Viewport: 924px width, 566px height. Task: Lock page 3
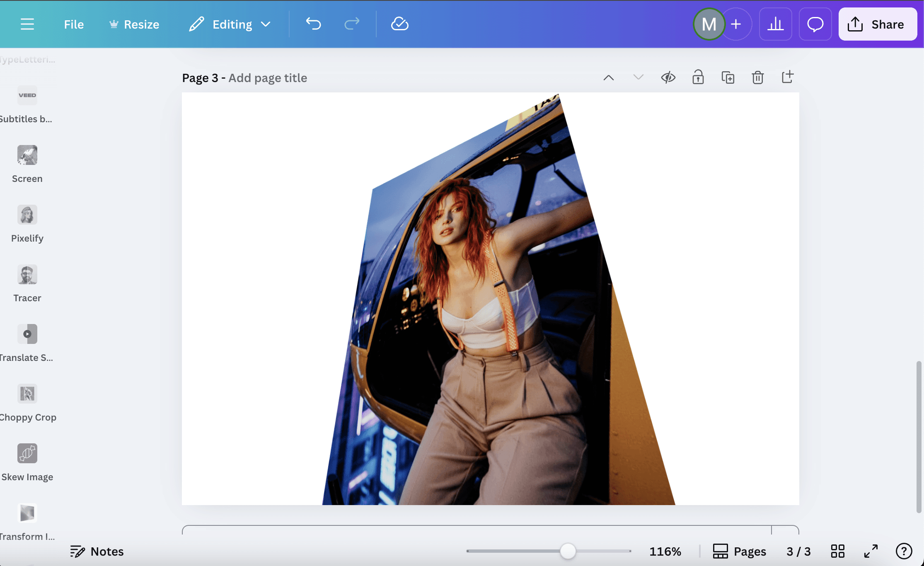click(x=698, y=77)
